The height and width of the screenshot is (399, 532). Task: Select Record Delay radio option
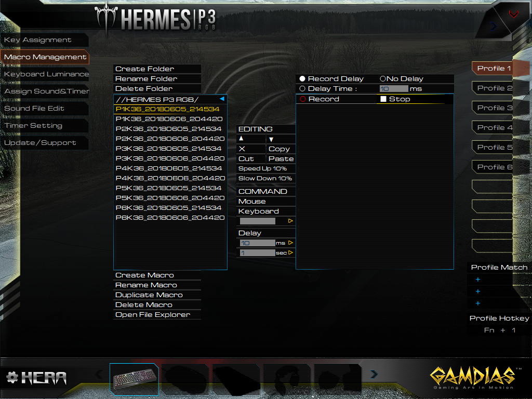(302, 79)
